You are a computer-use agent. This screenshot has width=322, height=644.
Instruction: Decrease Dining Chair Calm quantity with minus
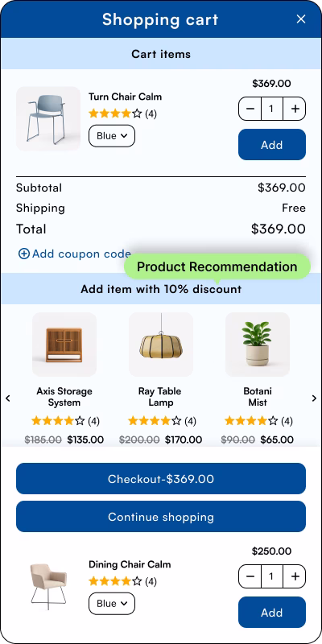point(250,576)
